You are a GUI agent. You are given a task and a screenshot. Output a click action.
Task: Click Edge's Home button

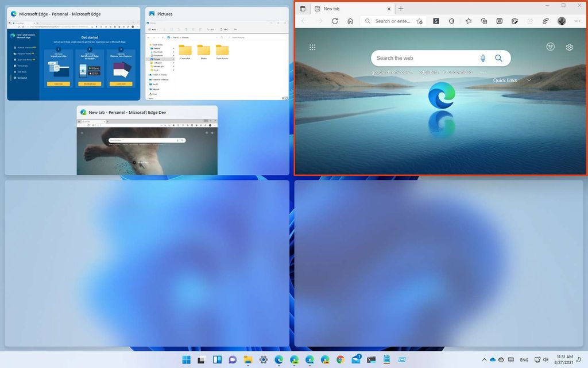[350, 21]
